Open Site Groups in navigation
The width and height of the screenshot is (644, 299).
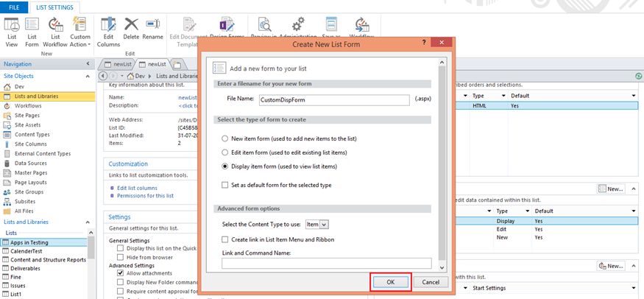pyautogui.click(x=29, y=191)
